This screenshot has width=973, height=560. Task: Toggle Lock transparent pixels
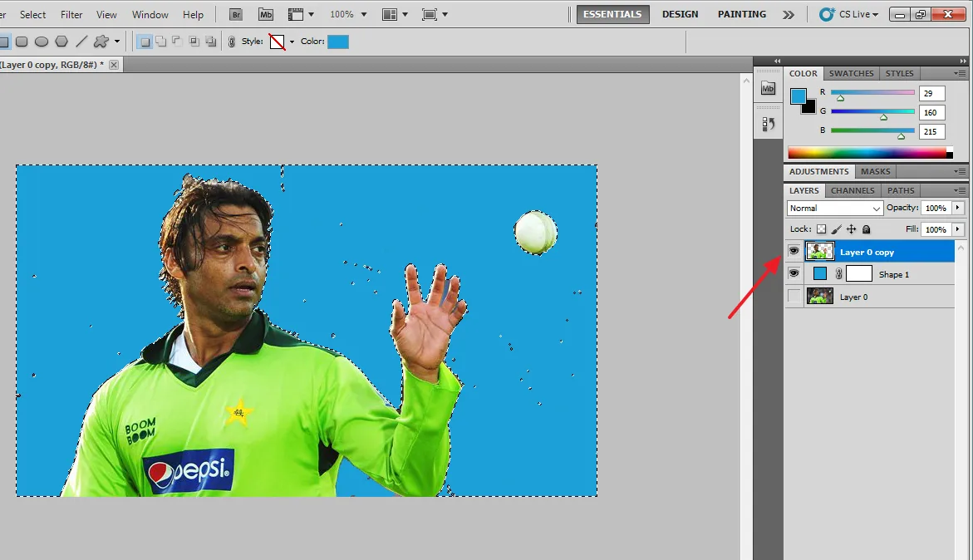pos(821,228)
